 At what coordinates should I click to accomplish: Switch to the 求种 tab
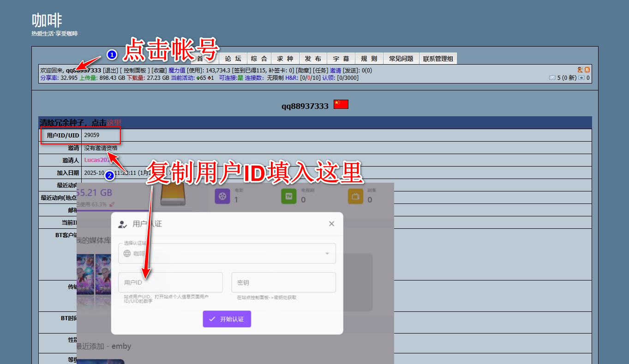[285, 59]
